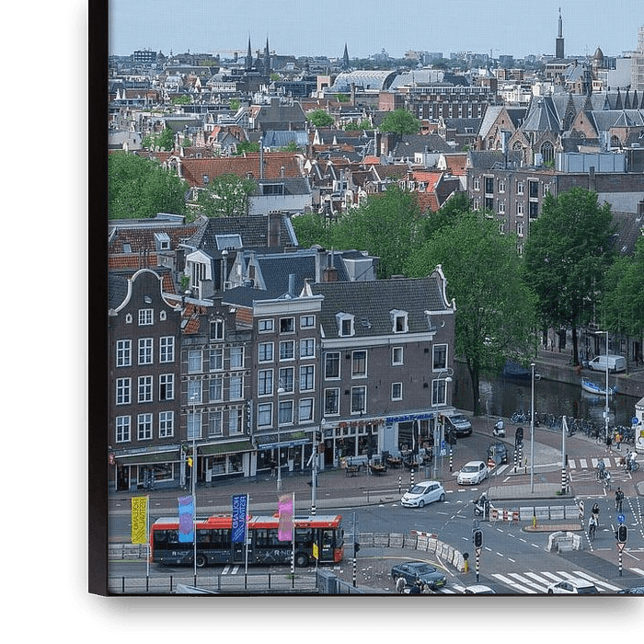Click the yellow banner flag

click(139, 520)
